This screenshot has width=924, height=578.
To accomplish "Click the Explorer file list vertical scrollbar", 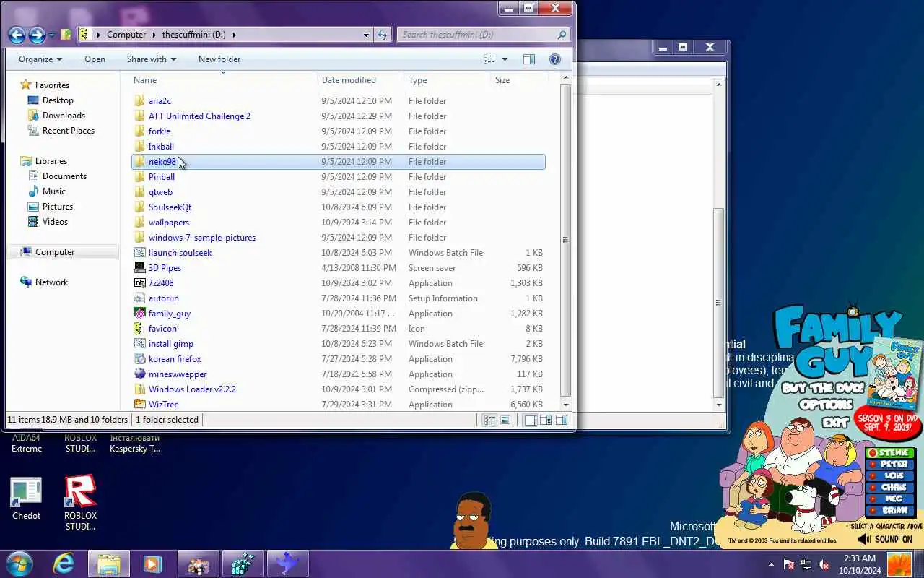I will pyautogui.click(x=565, y=238).
